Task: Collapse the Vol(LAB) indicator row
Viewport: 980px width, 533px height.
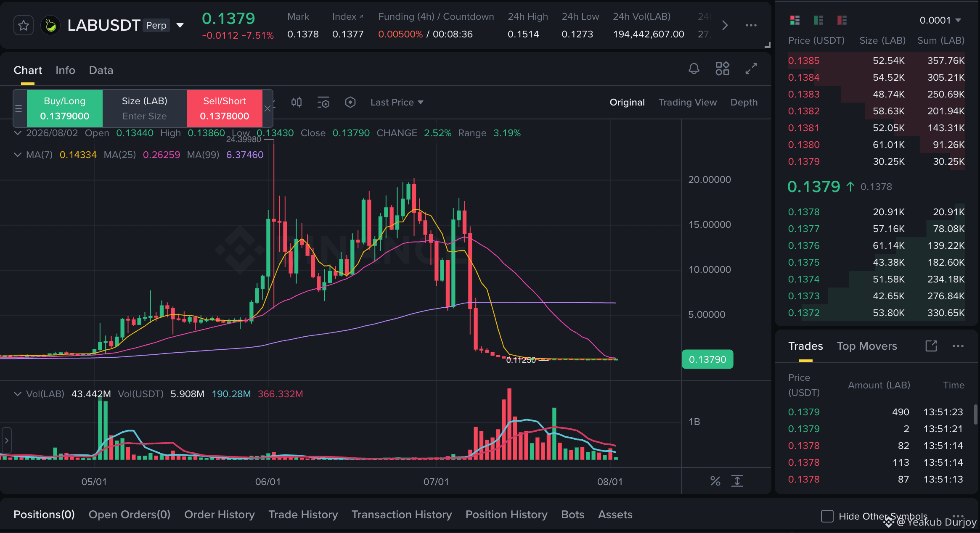Action: 18,394
